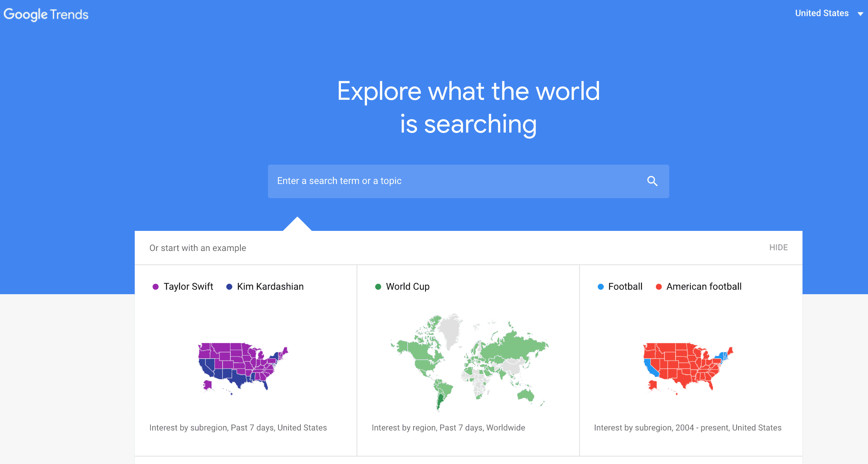Open the Taylor Swift US map thumbnail

(x=243, y=368)
